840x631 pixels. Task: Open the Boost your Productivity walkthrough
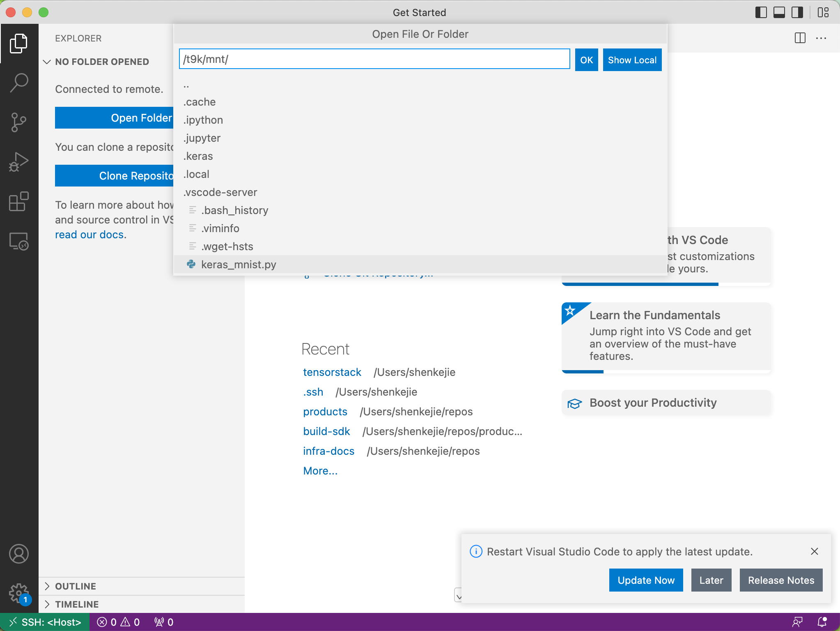(x=666, y=403)
